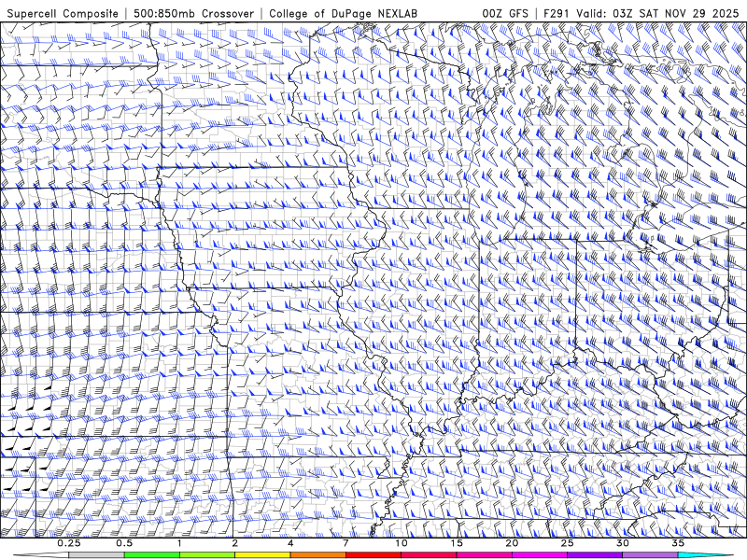Image resolution: width=747 pixels, height=560 pixels.
Task: Select the lime green 1–2 color segment
Action: tap(207, 555)
